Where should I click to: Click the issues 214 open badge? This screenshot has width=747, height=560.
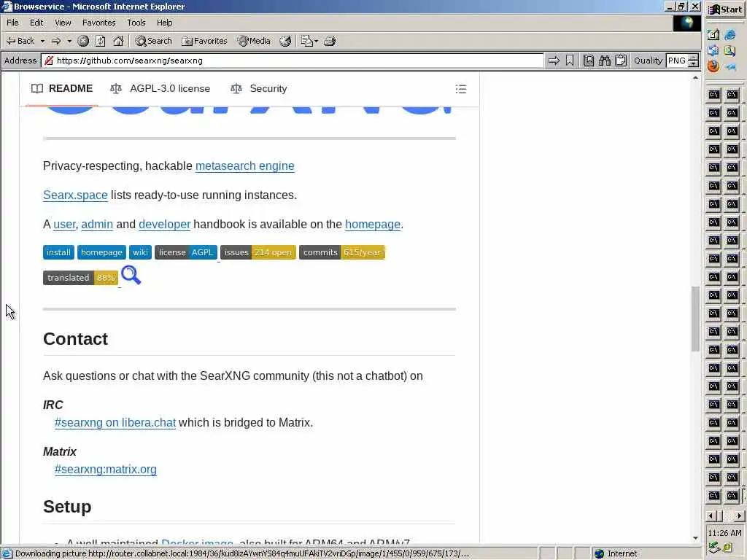(x=258, y=252)
